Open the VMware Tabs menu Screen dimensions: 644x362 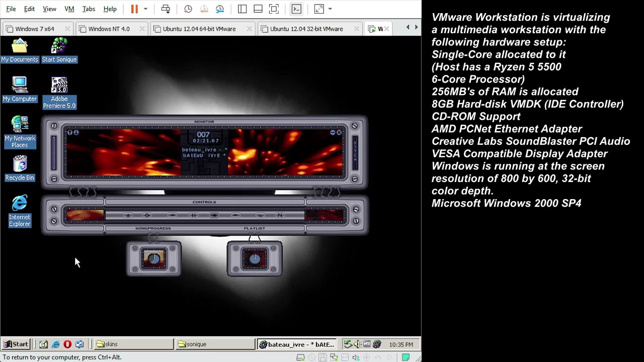pos(89,9)
